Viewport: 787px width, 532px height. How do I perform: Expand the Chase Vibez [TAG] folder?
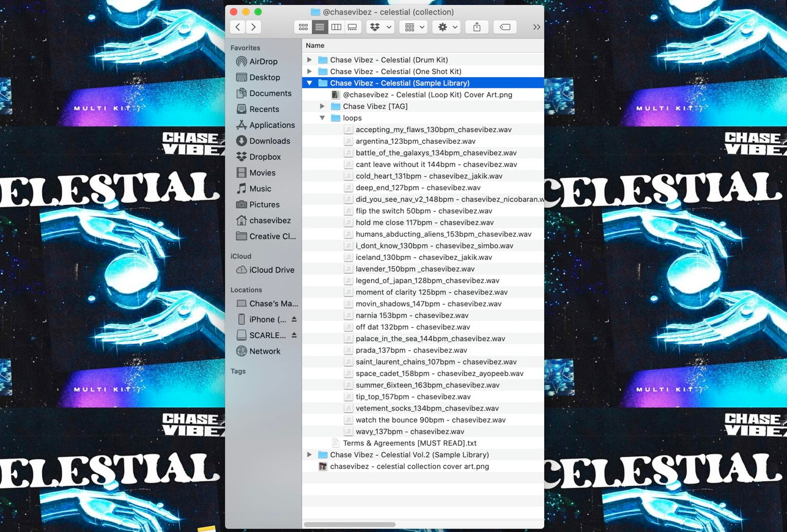tap(322, 106)
